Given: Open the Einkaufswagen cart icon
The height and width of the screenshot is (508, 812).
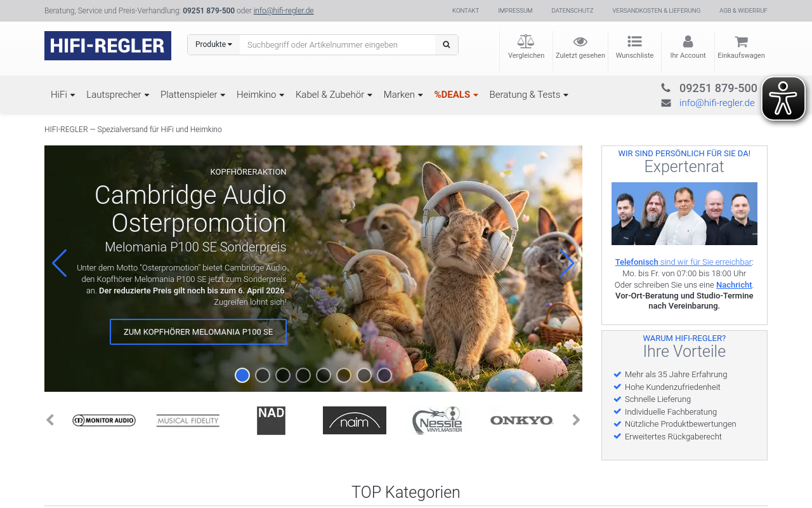Looking at the screenshot, I should (740, 41).
